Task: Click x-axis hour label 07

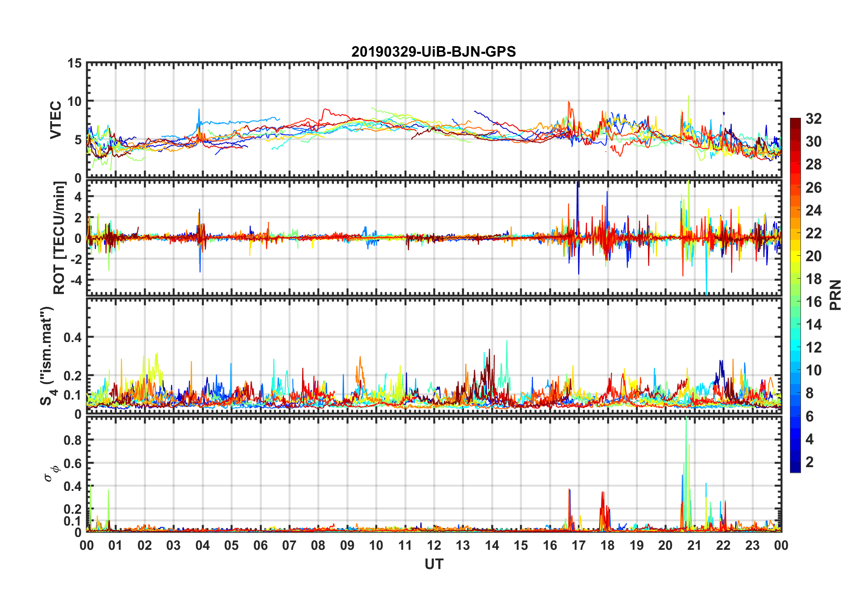Action: 289,545
